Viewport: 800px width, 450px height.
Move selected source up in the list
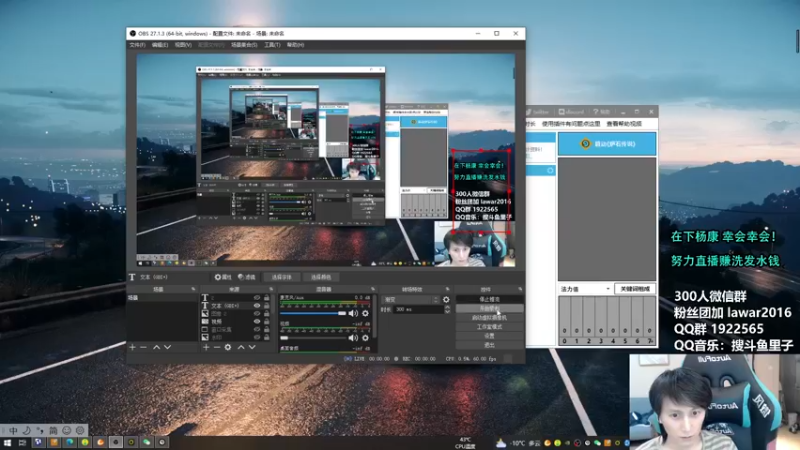[241, 347]
